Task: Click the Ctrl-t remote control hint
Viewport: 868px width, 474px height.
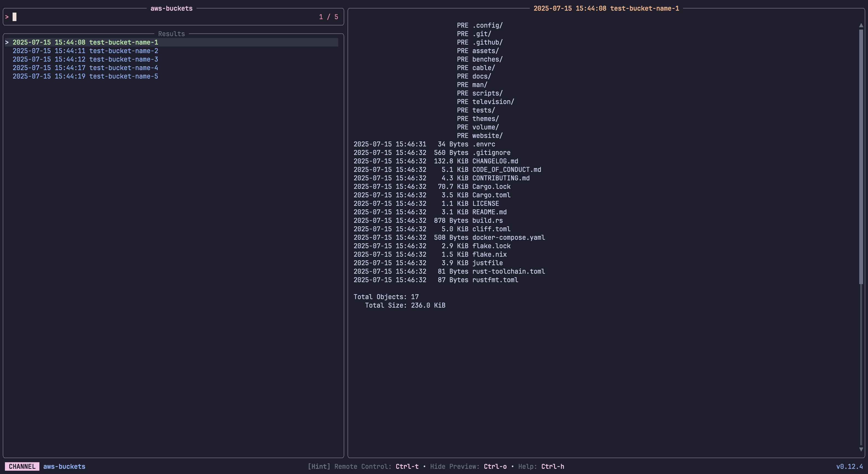Action: coord(407,467)
